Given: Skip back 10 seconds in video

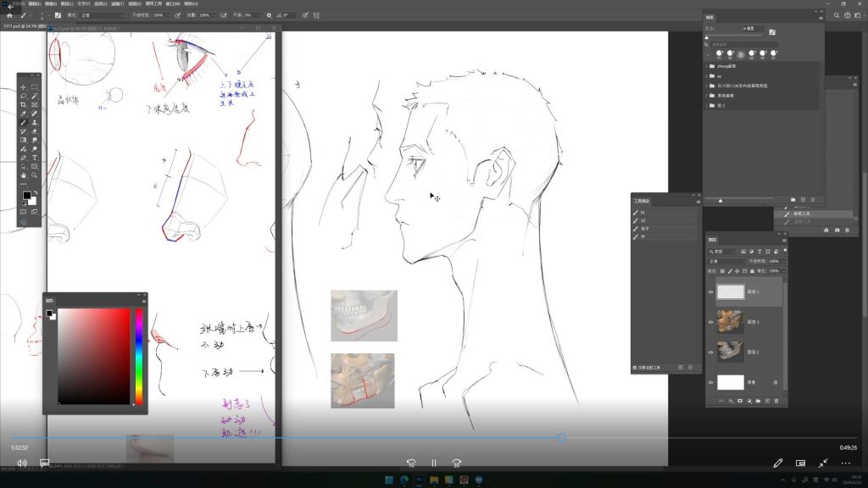Looking at the screenshot, I should 411,463.
